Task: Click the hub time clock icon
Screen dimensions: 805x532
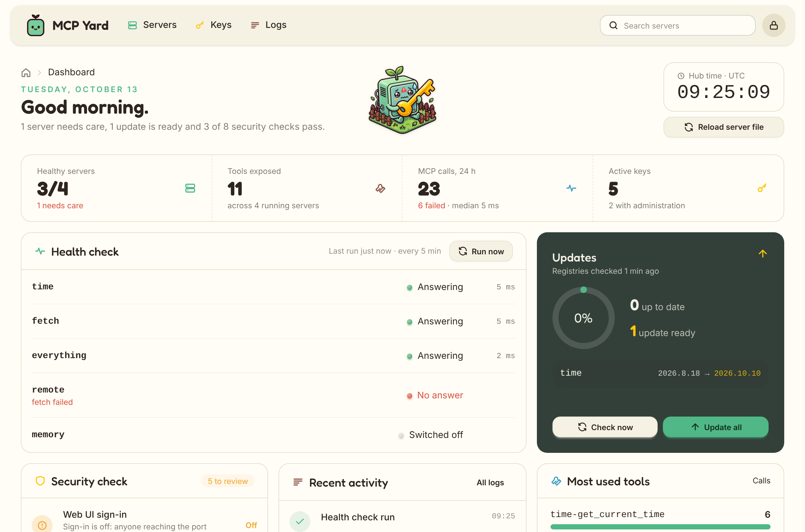Action: (681, 76)
